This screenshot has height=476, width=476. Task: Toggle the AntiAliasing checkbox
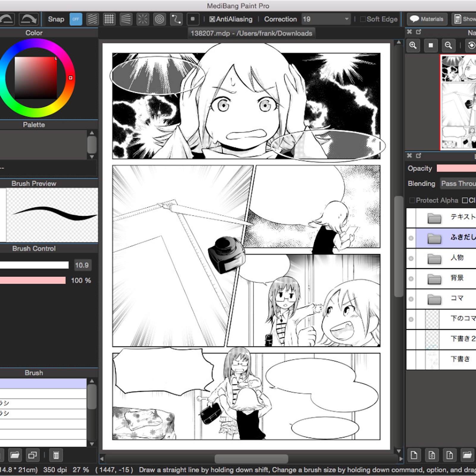[212, 19]
